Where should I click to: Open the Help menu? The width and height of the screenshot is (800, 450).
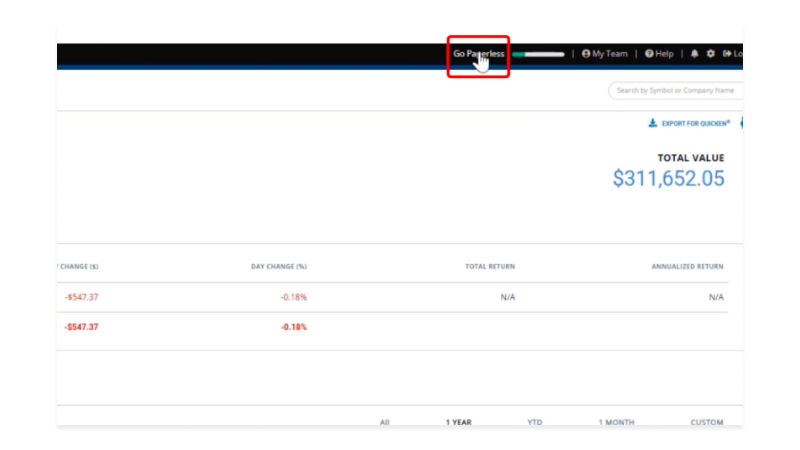tap(659, 54)
